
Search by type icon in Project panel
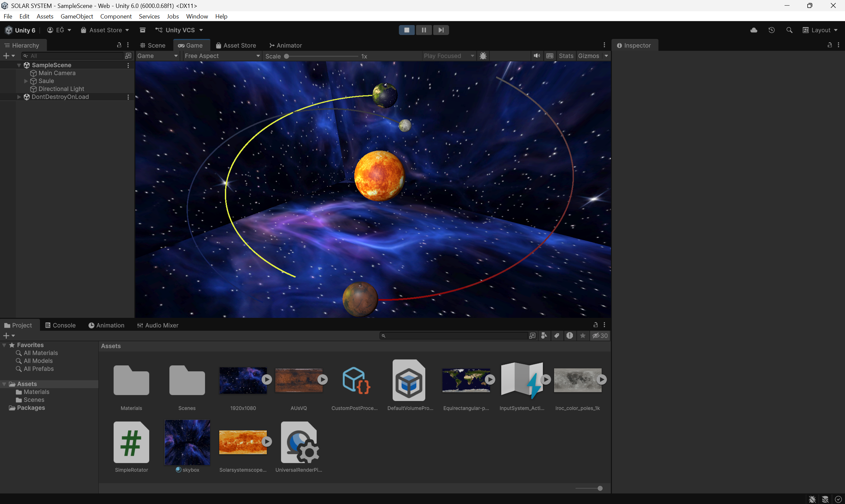point(544,336)
